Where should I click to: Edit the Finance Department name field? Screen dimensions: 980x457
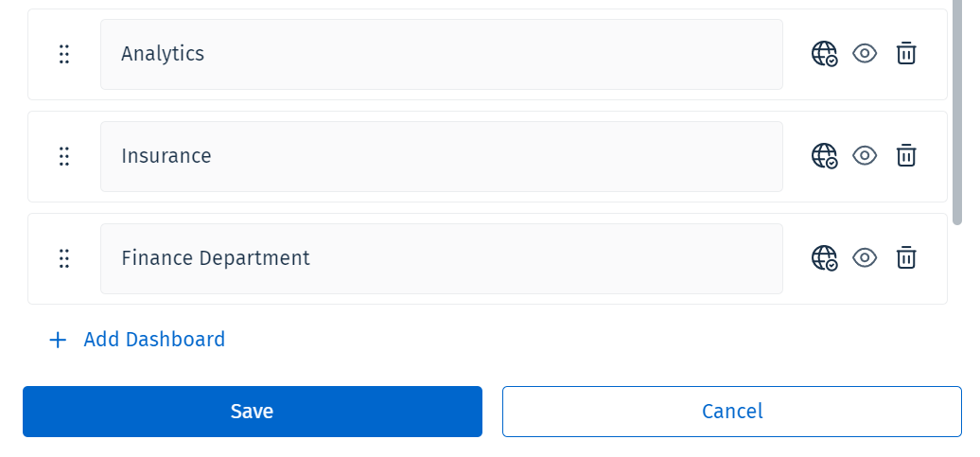(441, 258)
